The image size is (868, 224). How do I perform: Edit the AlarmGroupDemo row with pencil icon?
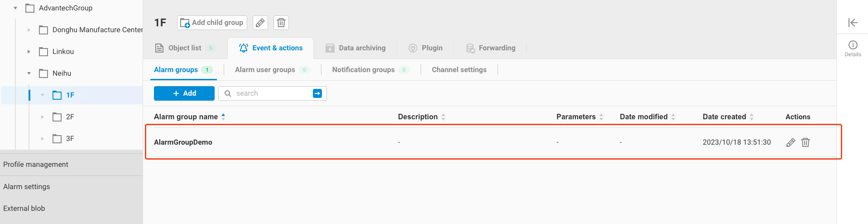pos(791,142)
